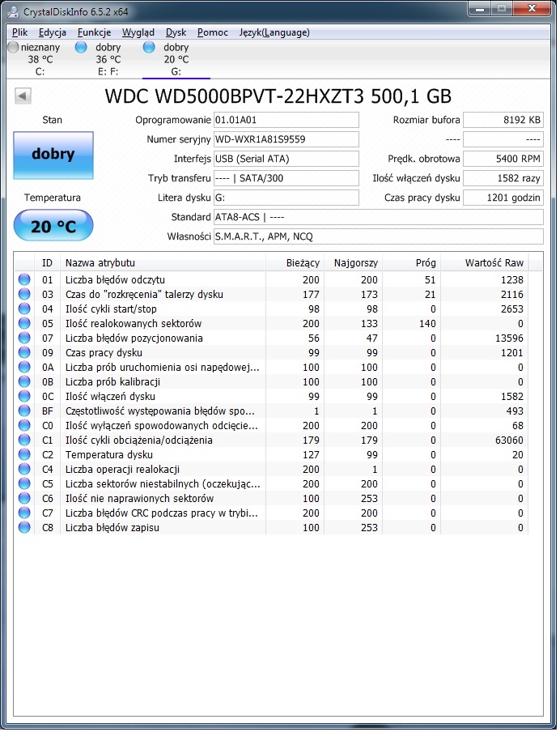Screen dimensions: 560x732
Task: Select 'Ilość realokowanych sektorów' attribute name
Action: pos(133,323)
